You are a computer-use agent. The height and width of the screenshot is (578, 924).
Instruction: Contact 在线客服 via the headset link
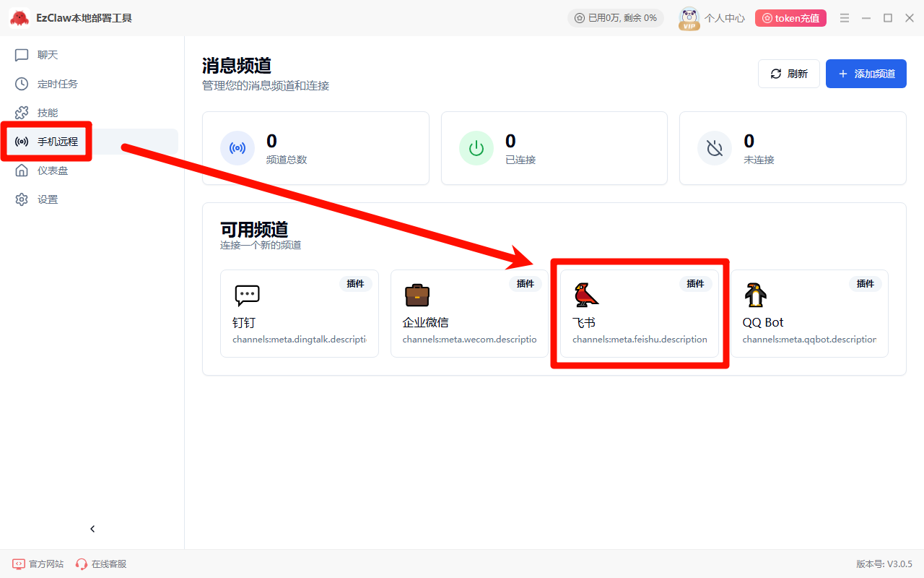(101, 564)
